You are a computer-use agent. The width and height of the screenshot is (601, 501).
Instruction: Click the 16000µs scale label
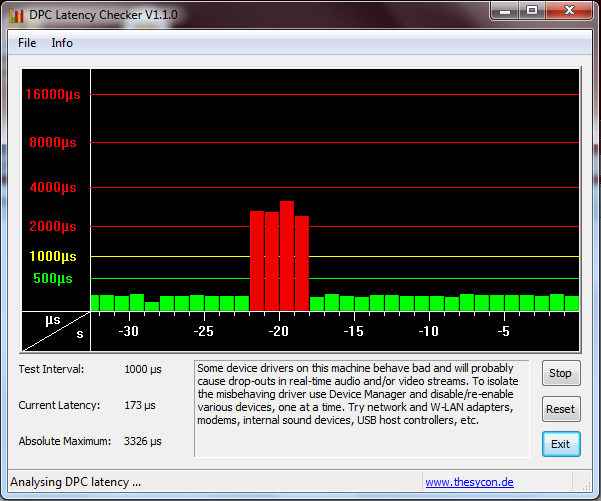coord(52,95)
